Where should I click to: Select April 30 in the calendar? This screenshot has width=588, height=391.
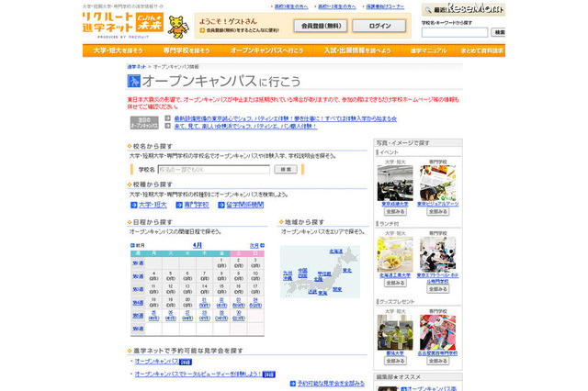pyautogui.click(x=239, y=316)
